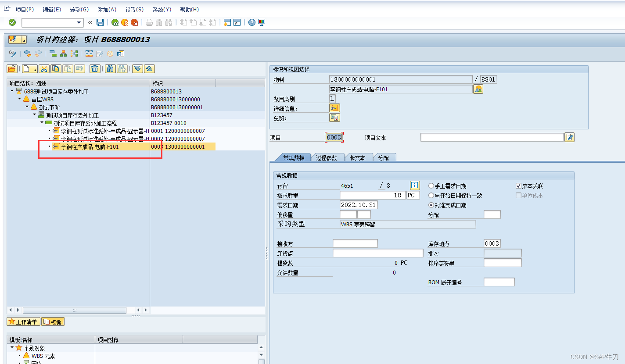Open the 转到(G) menu
Screen dimensions: 625x364
pyautogui.click(x=79, y=10)
